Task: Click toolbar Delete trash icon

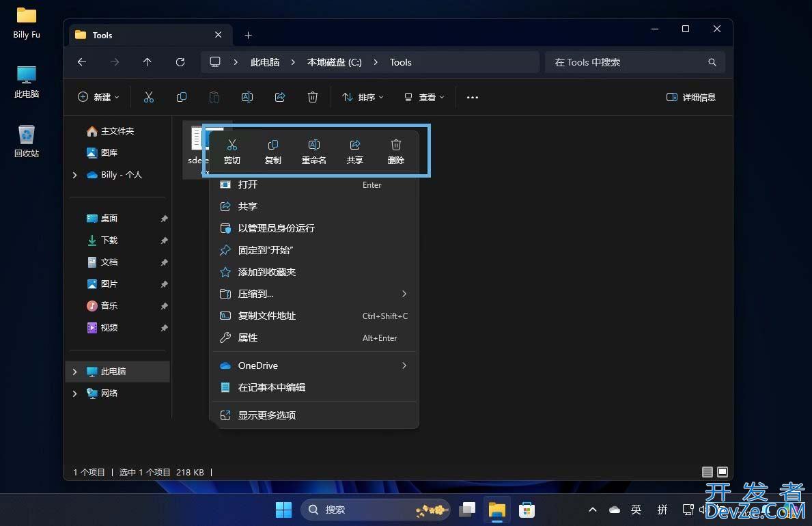Action: tap(312, 97)
